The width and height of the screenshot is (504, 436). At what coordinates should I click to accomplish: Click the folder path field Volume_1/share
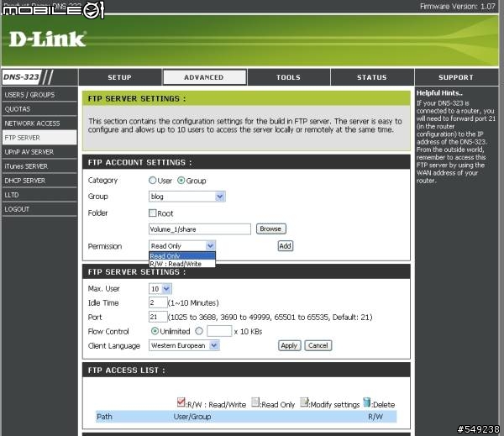pyautogui.click(x=200, y=229)
